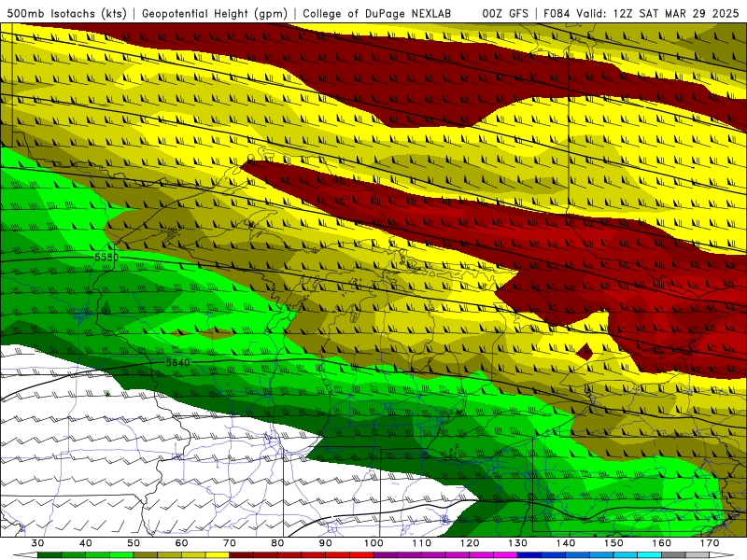The image size is (747, 560).
Task: Click the 'Geopotential Height (gpm)' title text
Action: pyautogui.click(x=215, y=13)
